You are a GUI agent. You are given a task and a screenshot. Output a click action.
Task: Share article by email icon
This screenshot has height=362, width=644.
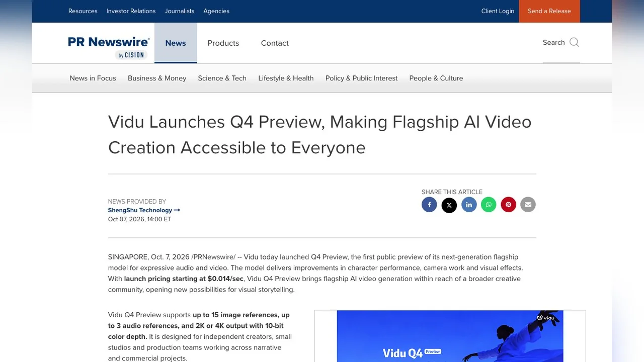[x=528, y=205]
